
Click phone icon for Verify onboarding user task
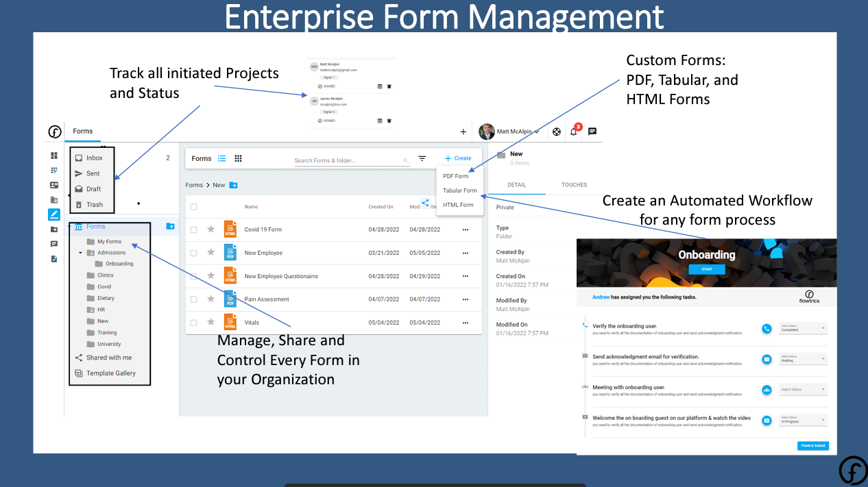[767, 328]
